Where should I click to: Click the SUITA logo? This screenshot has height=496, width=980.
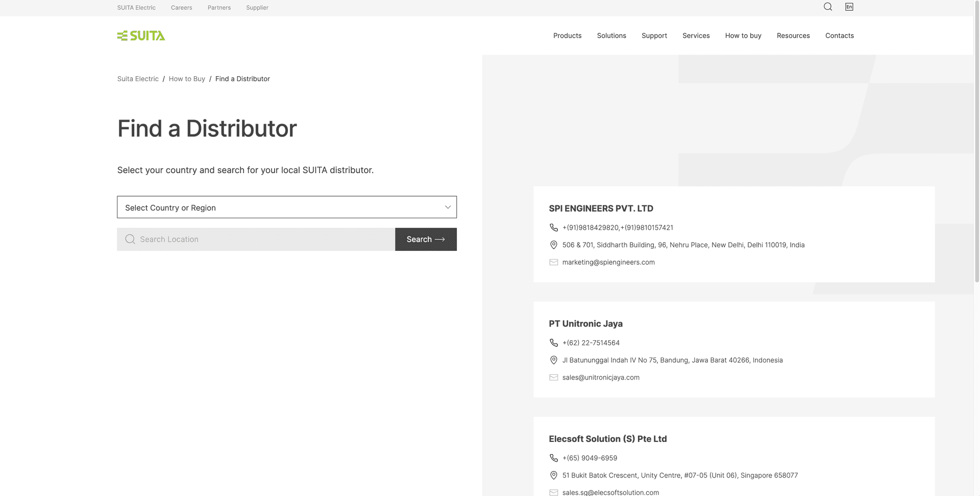click(141, 36)
